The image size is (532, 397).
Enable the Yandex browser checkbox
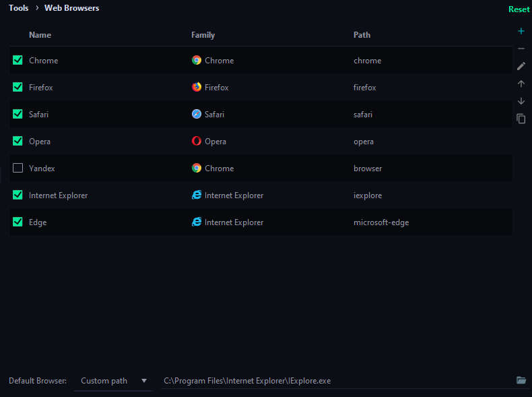(x=18, y=168)
